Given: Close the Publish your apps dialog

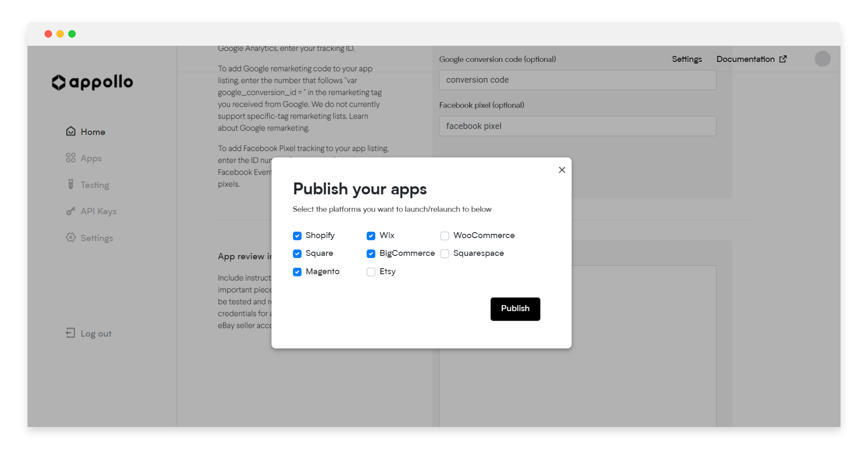Looking at the screenshot, I should [x=562, y=170].
